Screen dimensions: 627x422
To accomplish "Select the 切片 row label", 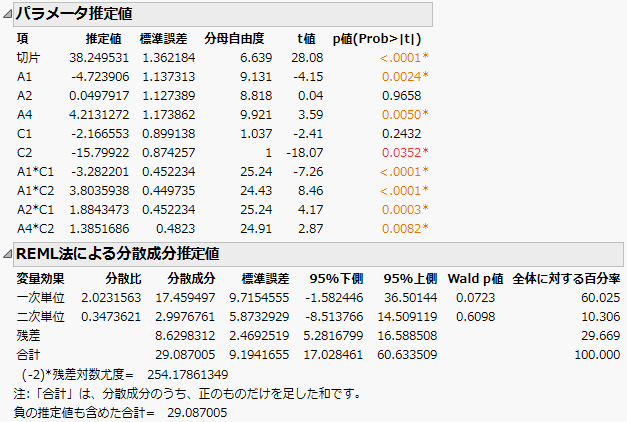I will point(28,58).
